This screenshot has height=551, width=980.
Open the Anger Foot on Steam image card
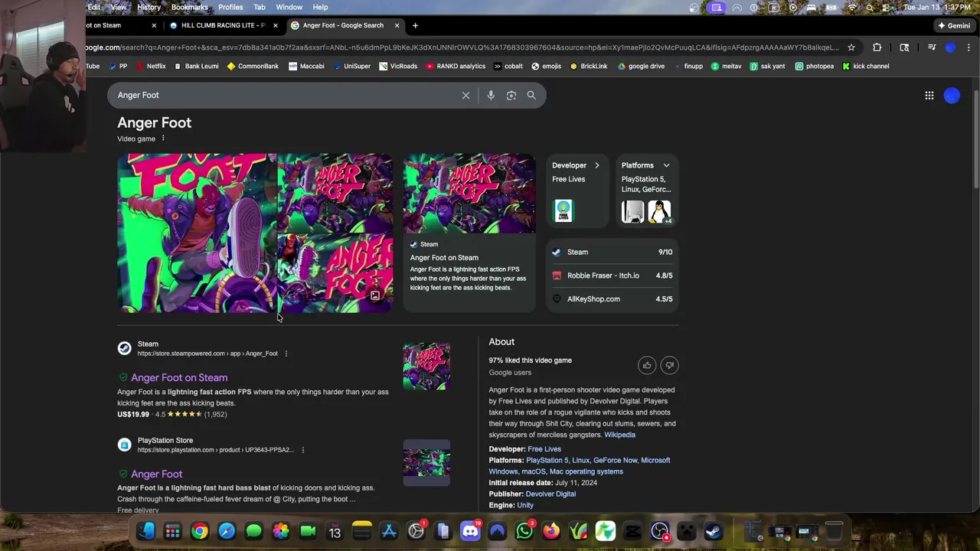469,233
